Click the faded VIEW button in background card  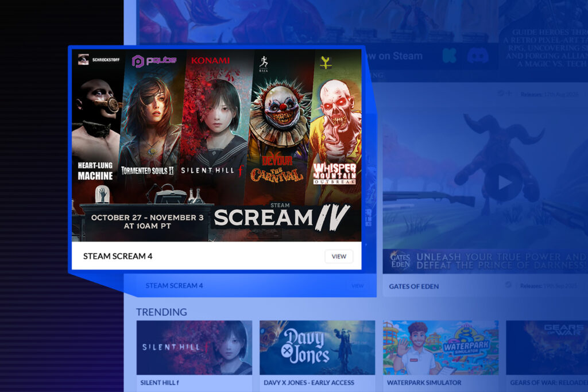[x=357, y=286]
